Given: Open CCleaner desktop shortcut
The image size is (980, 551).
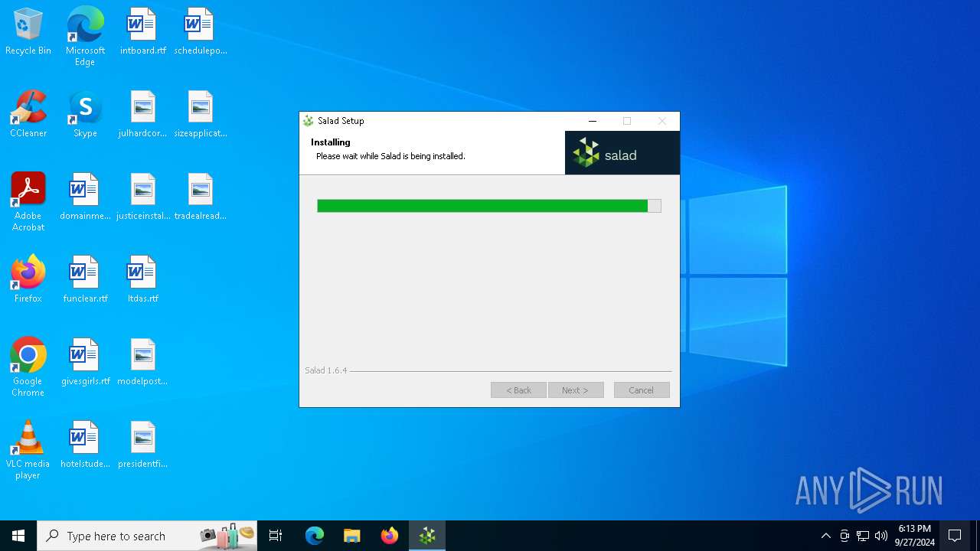Looking at the screenshot, I should [x=28, y=115].
